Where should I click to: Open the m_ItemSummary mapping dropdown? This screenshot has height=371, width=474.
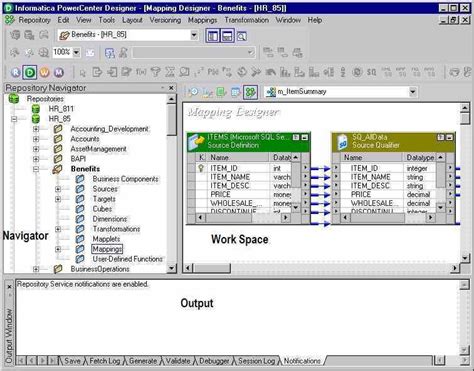point(412,92)
